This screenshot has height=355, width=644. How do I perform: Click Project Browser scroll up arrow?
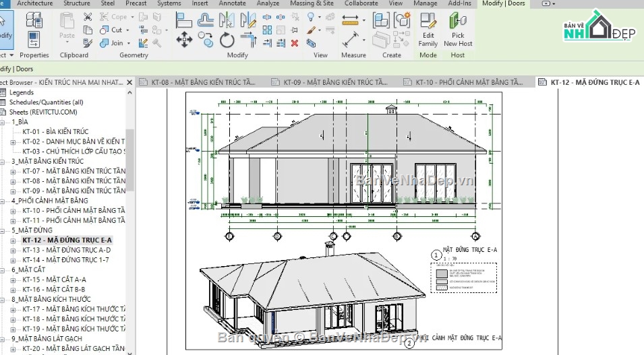click(x=129, y=93)
